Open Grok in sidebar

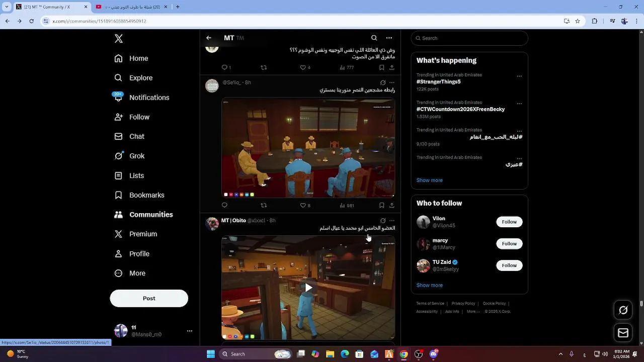(129, 156)
